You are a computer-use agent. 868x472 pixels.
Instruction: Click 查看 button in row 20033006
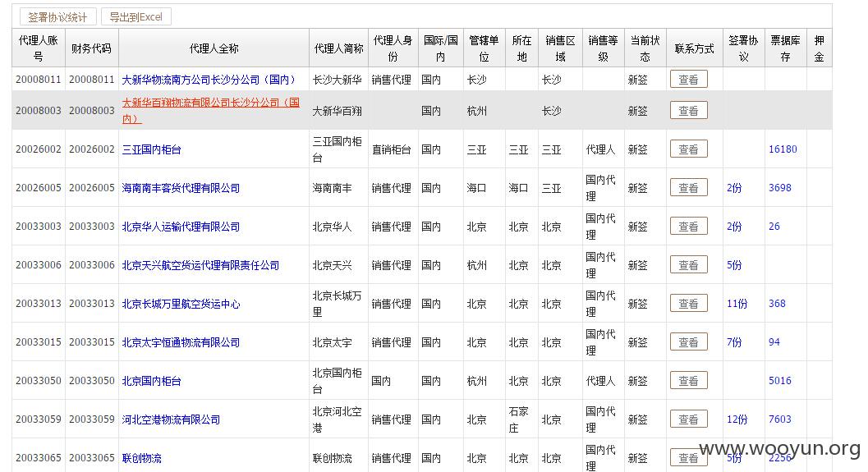[x=689, y=266]
